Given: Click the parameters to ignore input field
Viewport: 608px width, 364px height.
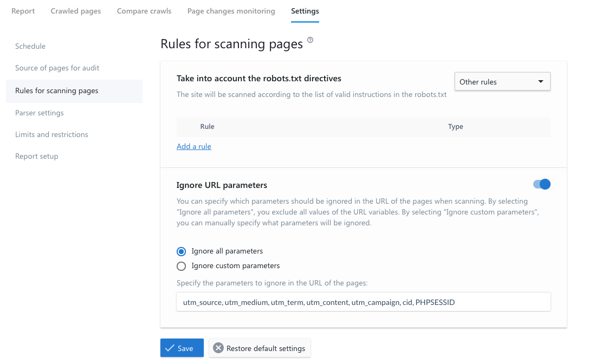Looking at the screenshot, I should click(363, 302).
